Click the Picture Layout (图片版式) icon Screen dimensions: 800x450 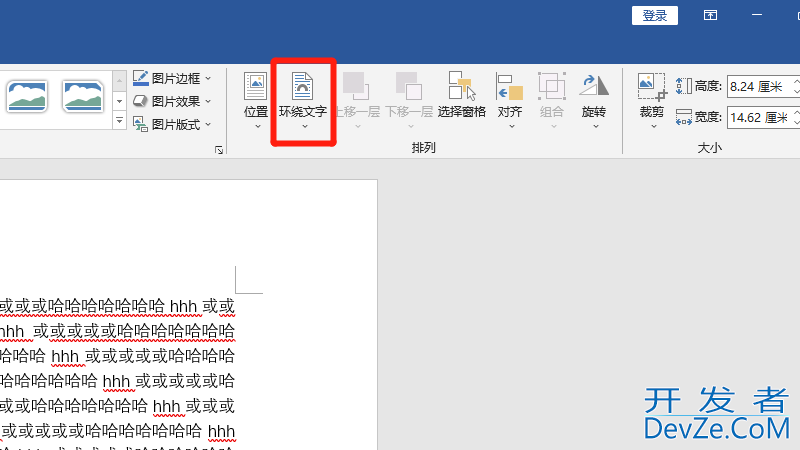coord(140,124)
